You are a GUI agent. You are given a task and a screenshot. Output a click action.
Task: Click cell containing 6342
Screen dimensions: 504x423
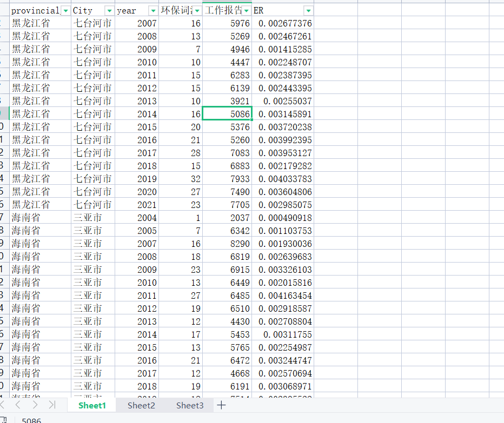click(227, 230)
